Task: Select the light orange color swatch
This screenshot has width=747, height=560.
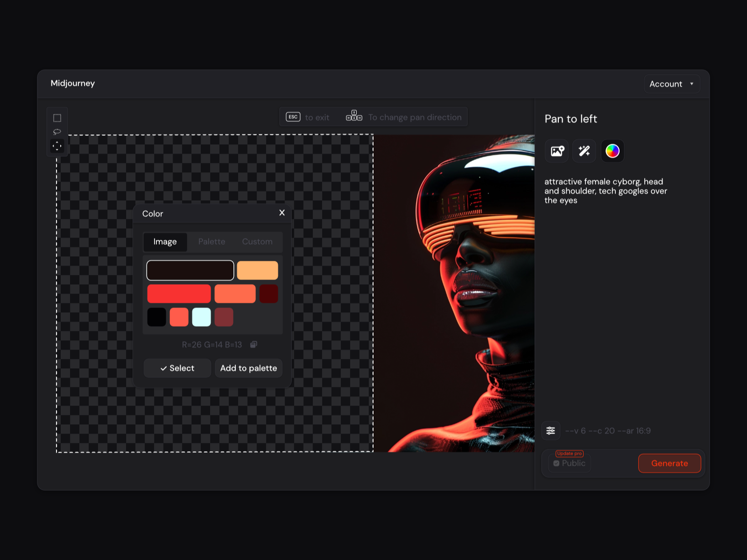Action: tap(257, 270)
